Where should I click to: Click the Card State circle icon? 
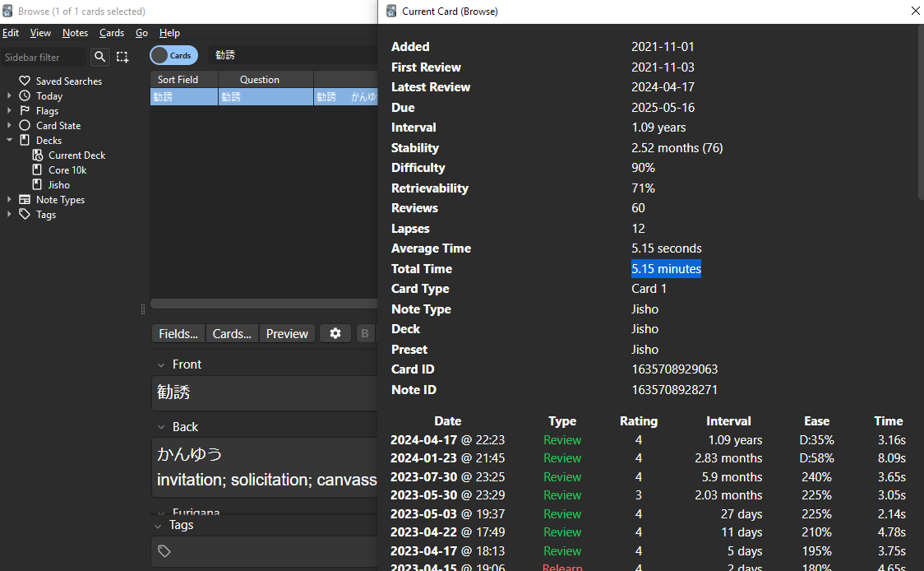point(25,125)
